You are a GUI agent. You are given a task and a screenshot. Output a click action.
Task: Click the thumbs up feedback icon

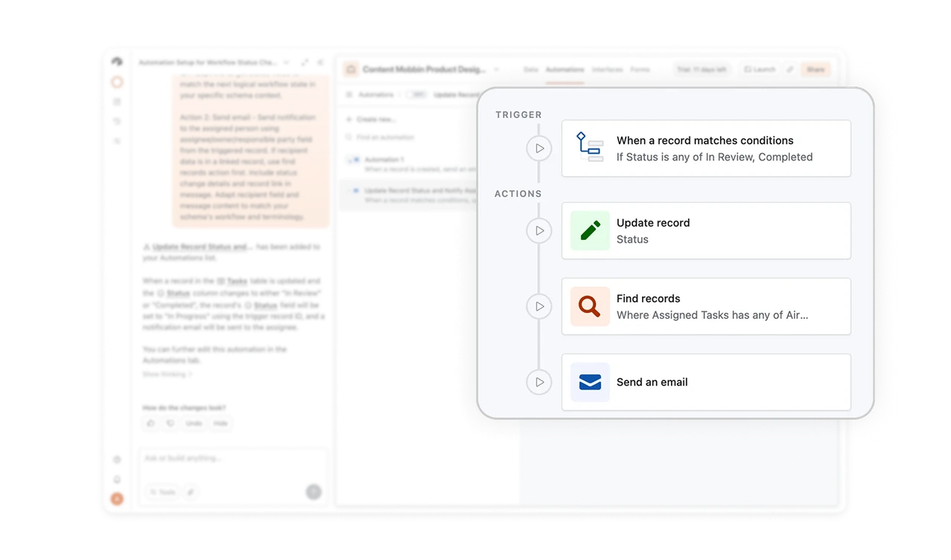(152, 423)
